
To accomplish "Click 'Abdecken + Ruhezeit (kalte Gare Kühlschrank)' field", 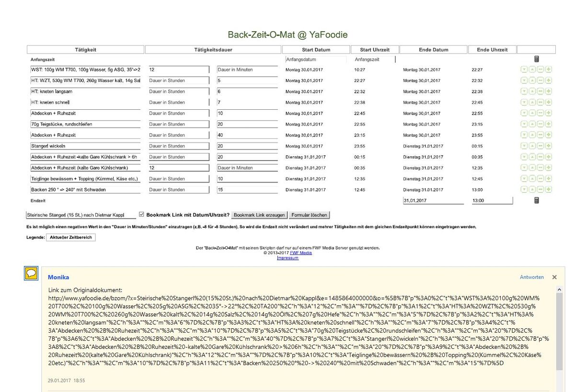I will click(x=85, y=168).
